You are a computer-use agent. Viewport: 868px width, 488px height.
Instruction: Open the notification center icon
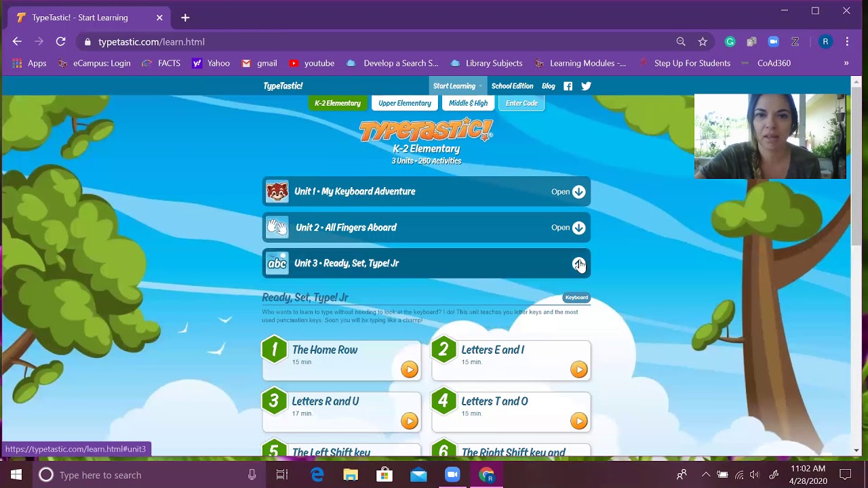click(845, 474)
